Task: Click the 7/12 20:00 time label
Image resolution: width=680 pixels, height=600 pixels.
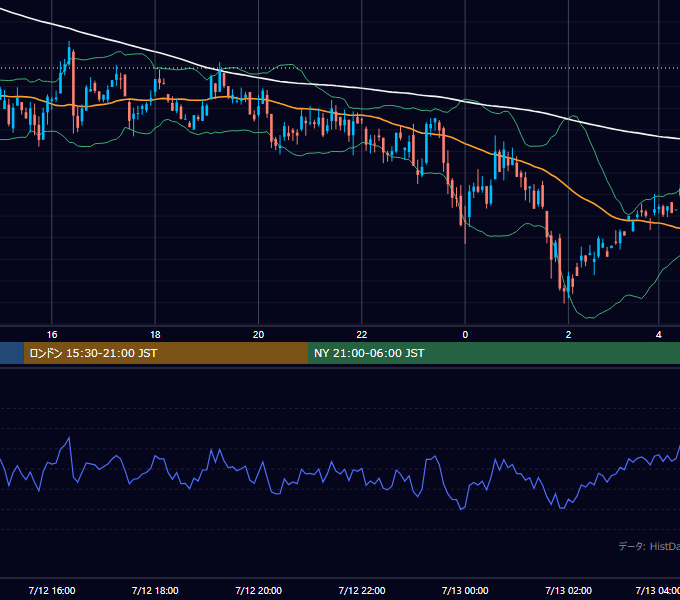Action: 258,590
